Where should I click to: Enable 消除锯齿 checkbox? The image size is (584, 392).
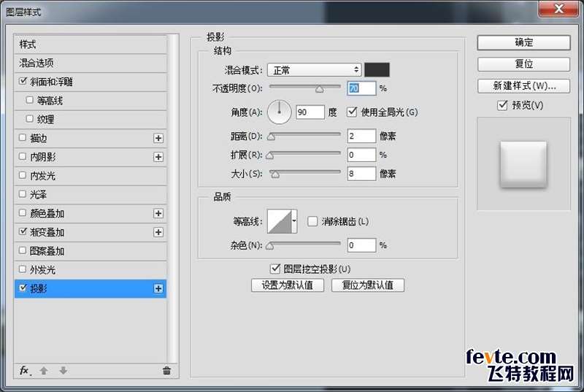pos(312,221)
